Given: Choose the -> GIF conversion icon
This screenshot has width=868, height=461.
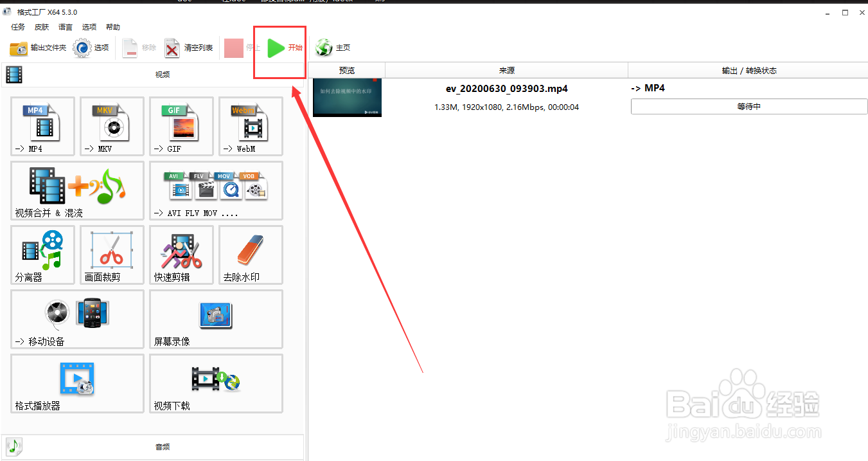Looking at the screenshot, I should coord(181,126).
